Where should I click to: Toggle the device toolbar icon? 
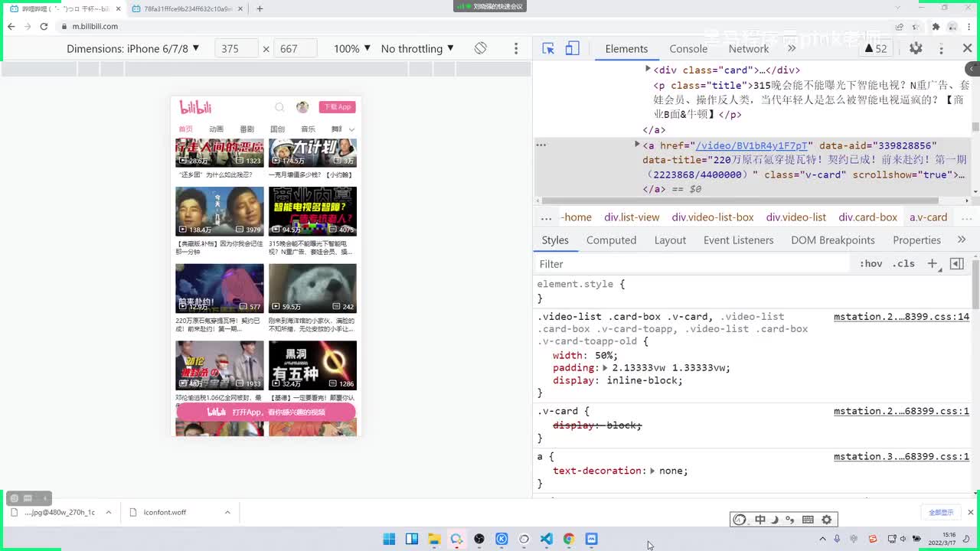[x=572, y=48]
